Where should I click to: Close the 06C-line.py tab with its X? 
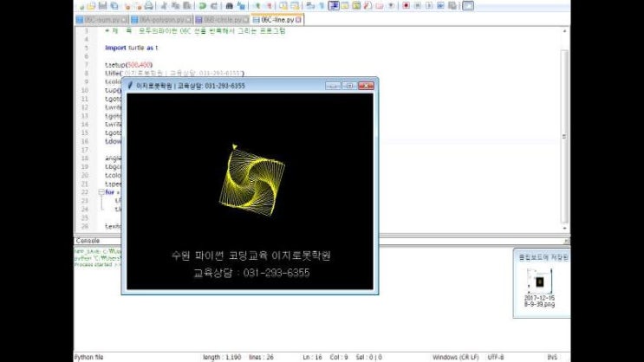300,19
